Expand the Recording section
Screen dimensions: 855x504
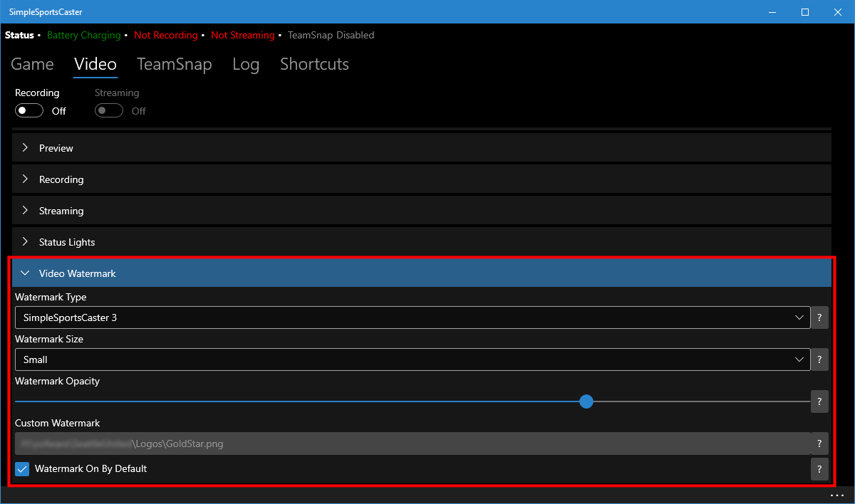[422, 179]
